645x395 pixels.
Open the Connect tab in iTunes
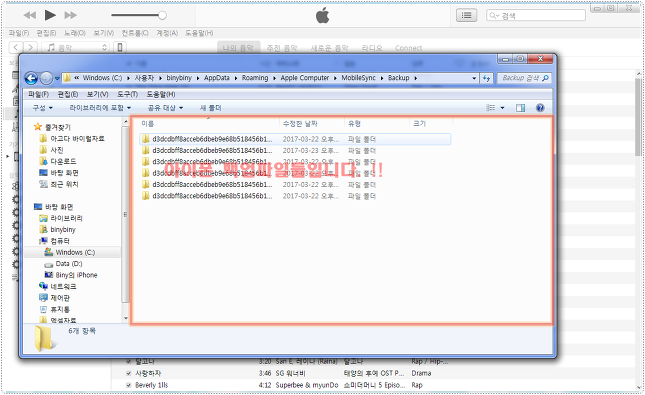(408, 48)
